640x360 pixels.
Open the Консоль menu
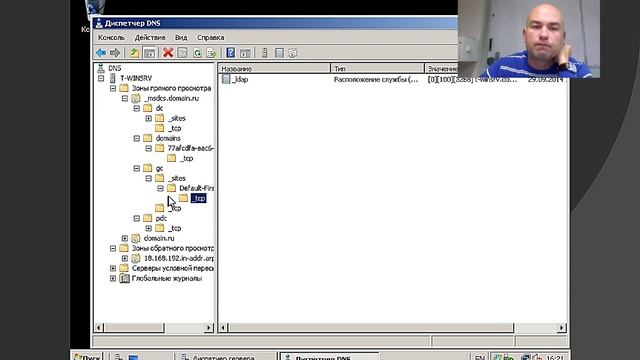point(111,38)
